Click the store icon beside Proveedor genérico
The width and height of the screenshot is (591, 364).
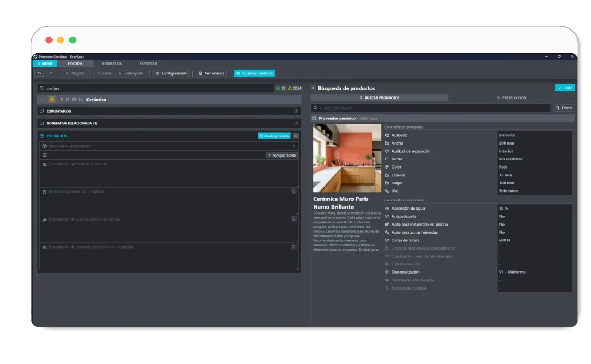click(x=314, y=118)
